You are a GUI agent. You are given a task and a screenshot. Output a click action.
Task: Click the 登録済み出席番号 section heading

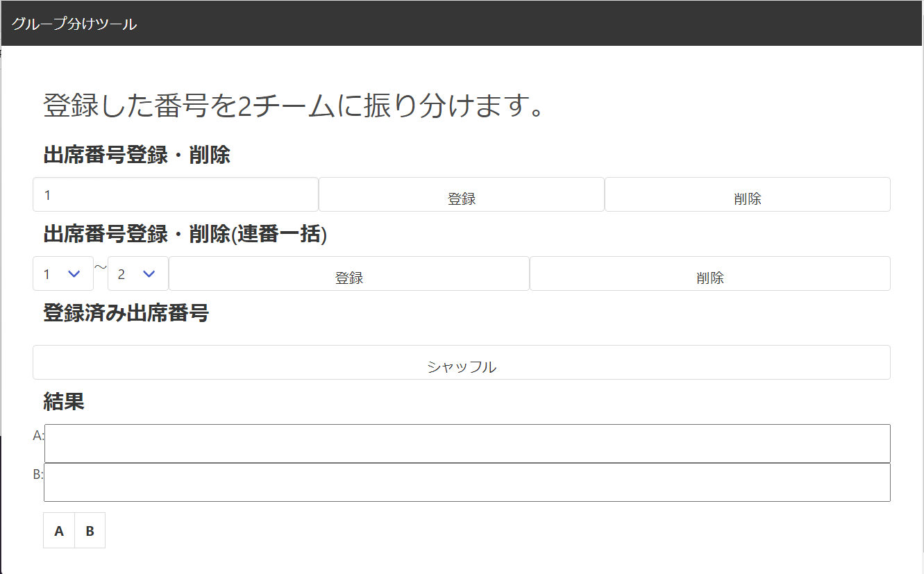(126, 313)
